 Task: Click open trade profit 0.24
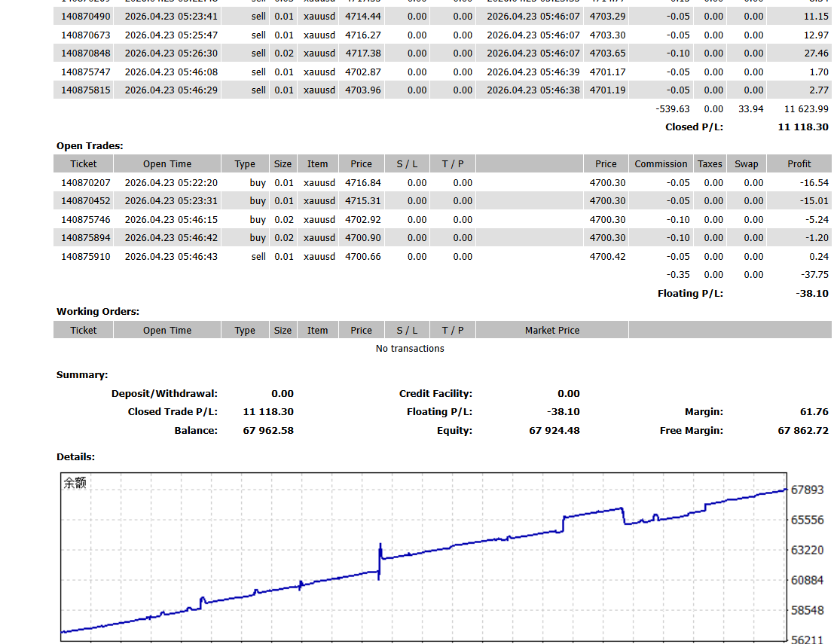819,257
